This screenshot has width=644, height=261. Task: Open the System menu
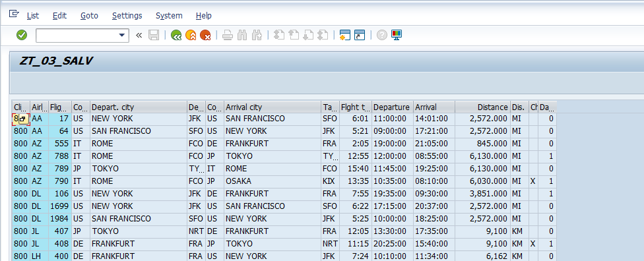click(x=169, y=16)
